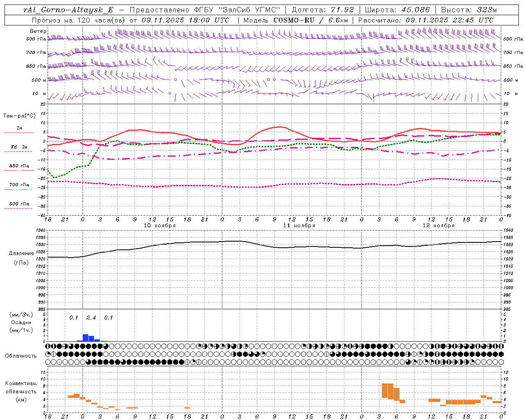Viewport: 525px width, 420px height.
Task: Click the Осадки panel label
Action: click(x=21, y=322)
